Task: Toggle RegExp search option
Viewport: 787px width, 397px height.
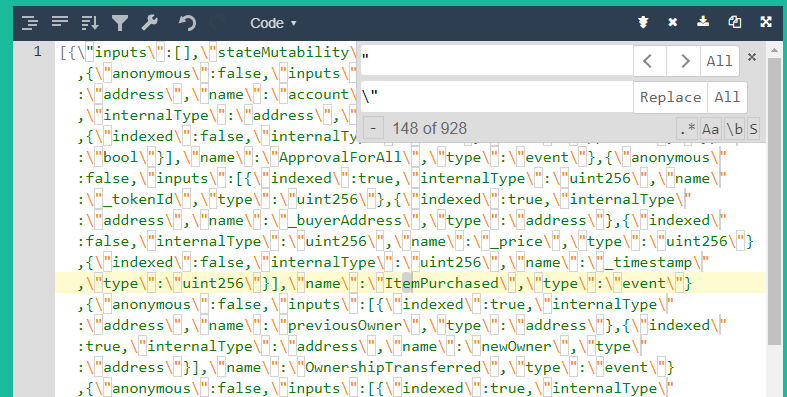Action: pos(687,129)
